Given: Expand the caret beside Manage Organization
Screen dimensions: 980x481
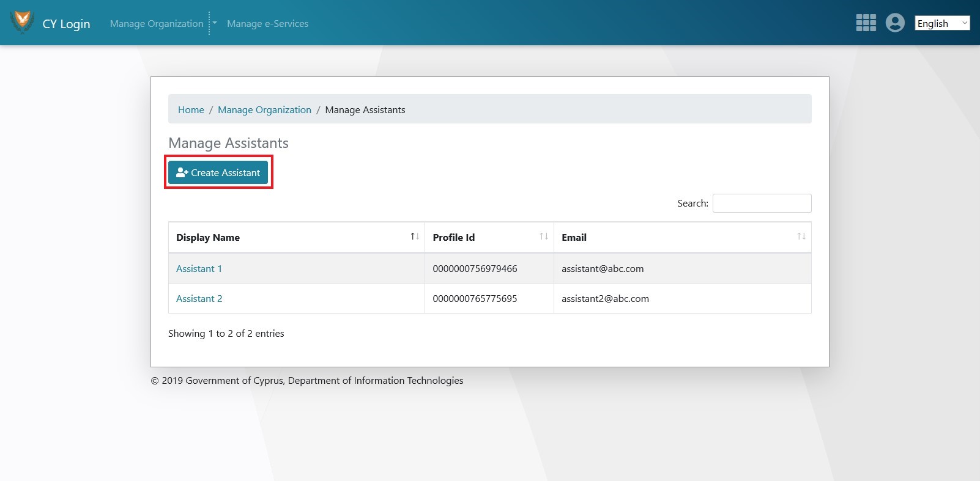Looking at the screenshot, I should [215, 23].
